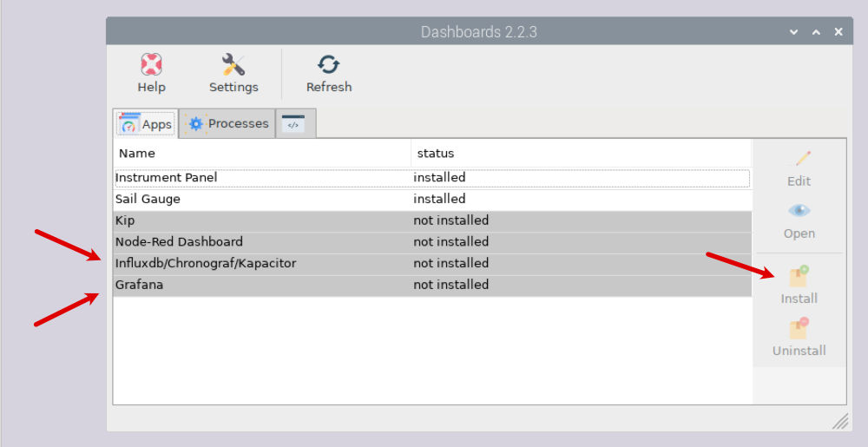Click the Open eye icon
The height and width of the screenshot is (447, 868).
pyautogui.click(x=799, y=212)
